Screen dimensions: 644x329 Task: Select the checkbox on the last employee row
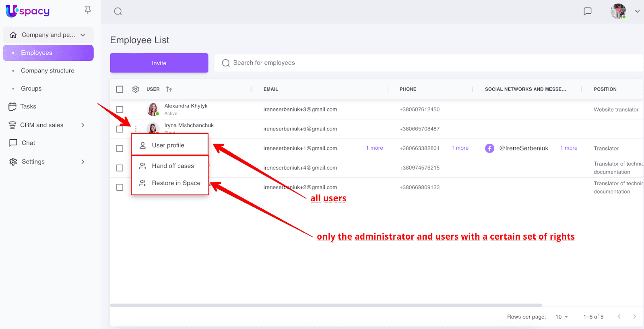pos(120,187)
